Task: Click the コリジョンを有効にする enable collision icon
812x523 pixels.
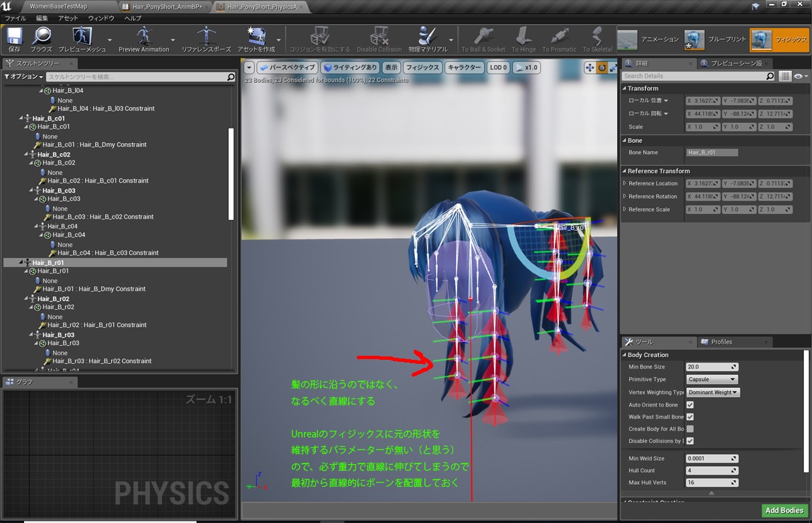Action: point(319,36)
